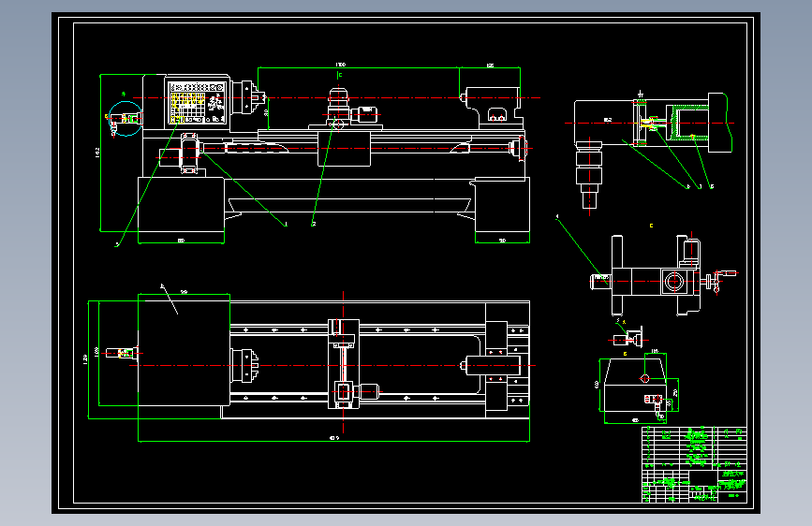Screen dimensions: 812x526
Task: Click the spindle hole marker in the side view
Action: click(x=644, y=378)
